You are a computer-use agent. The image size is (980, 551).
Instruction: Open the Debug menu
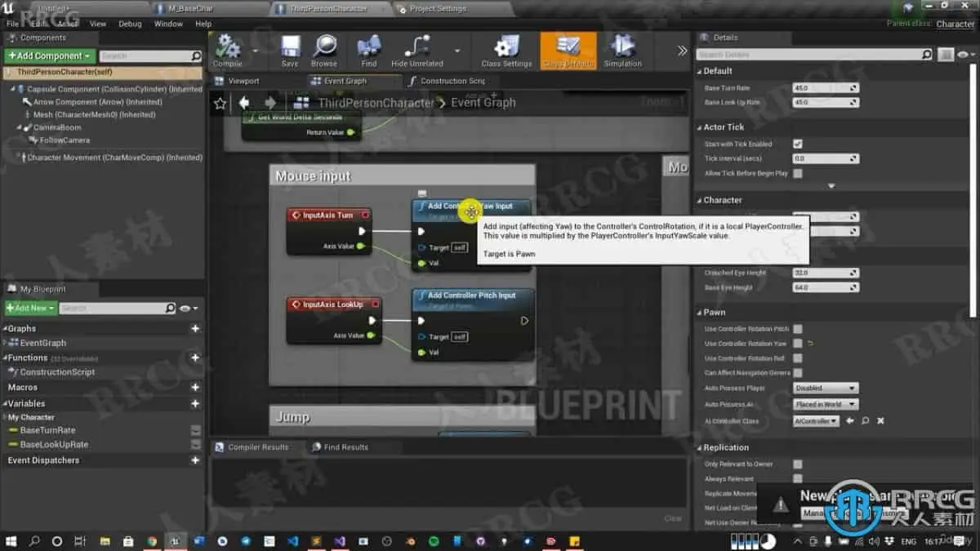click(x=130, y=24)
